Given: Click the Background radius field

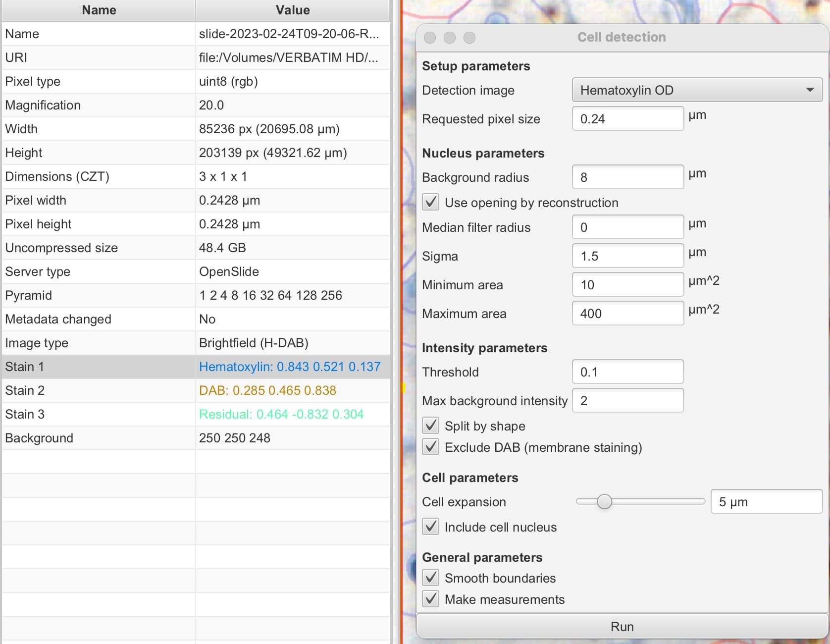Looking at the screenshot, I should [x=627, y=177].
